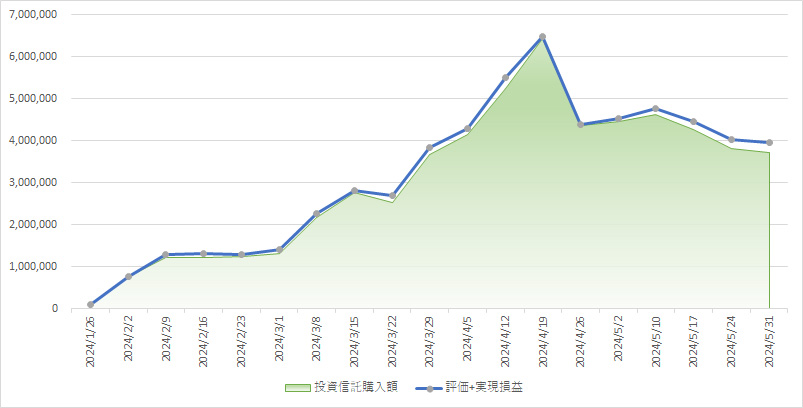The width and height of the screenshot is (803, 408).
Task: Select the blue line data point at 2024/2/9
Action: point(166,254)
